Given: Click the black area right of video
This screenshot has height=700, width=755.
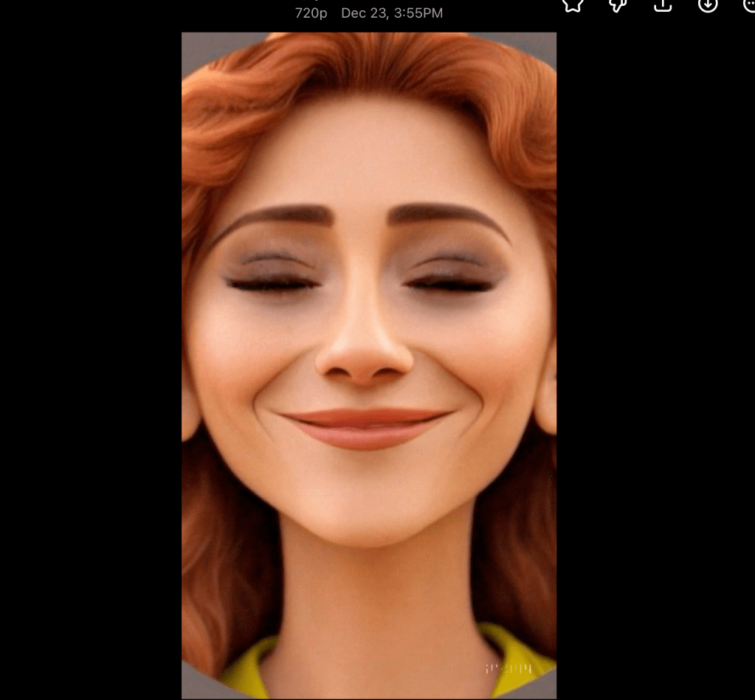Looking at the screenshot, I should (655, 369).
